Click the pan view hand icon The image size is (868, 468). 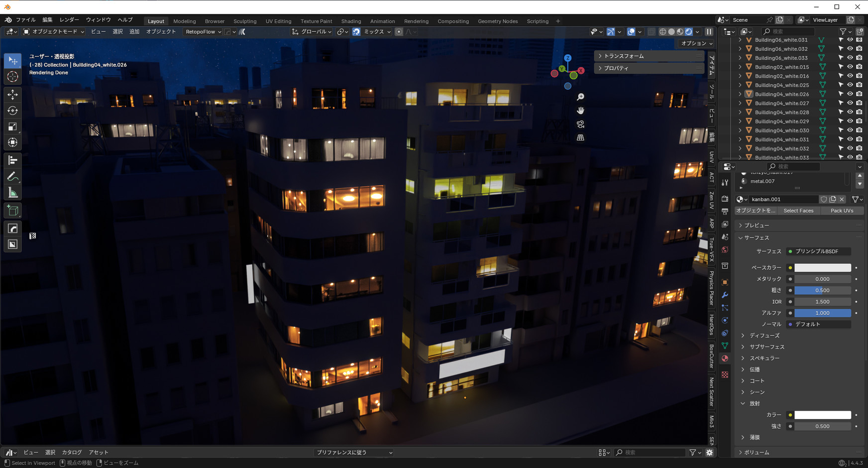coord(580,111)
